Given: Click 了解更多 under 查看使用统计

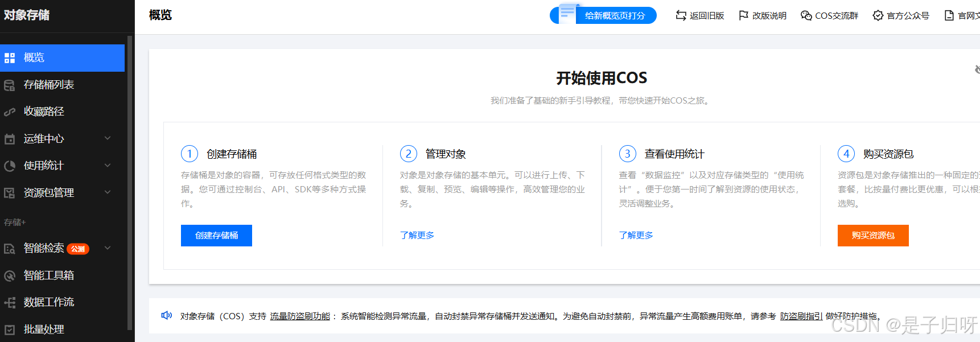Looking at the screenshot, I should pyautogui.click(x=636, y=235).
